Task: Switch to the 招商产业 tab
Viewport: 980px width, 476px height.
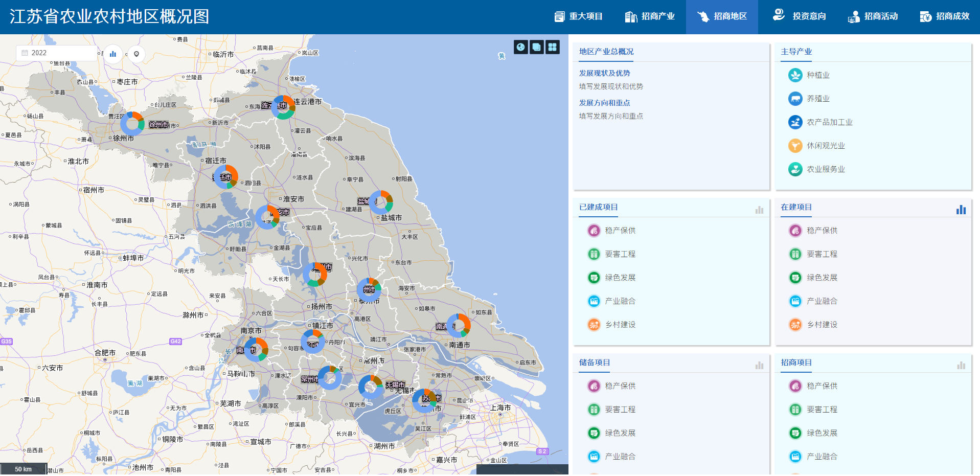Action: coord(650,16)
